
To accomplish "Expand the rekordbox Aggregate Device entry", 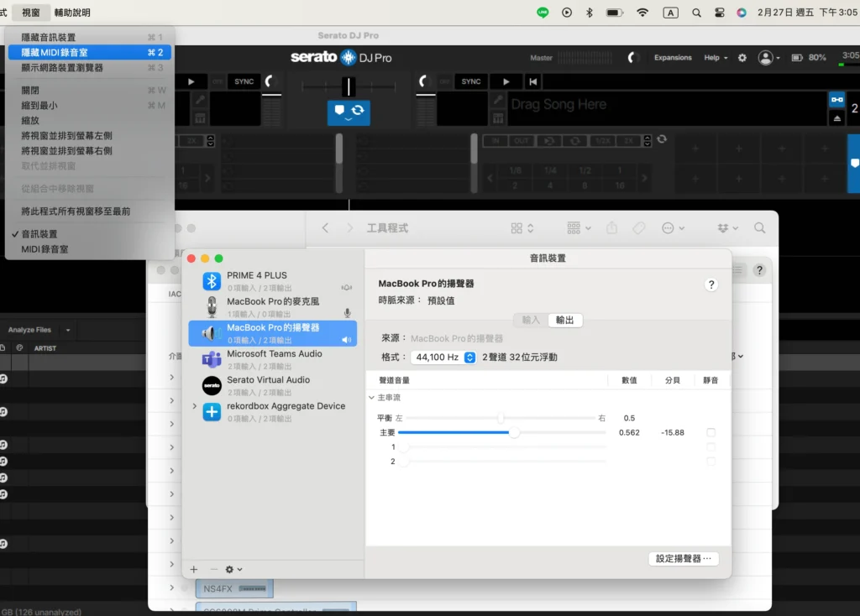I will [x=195, y=406].
